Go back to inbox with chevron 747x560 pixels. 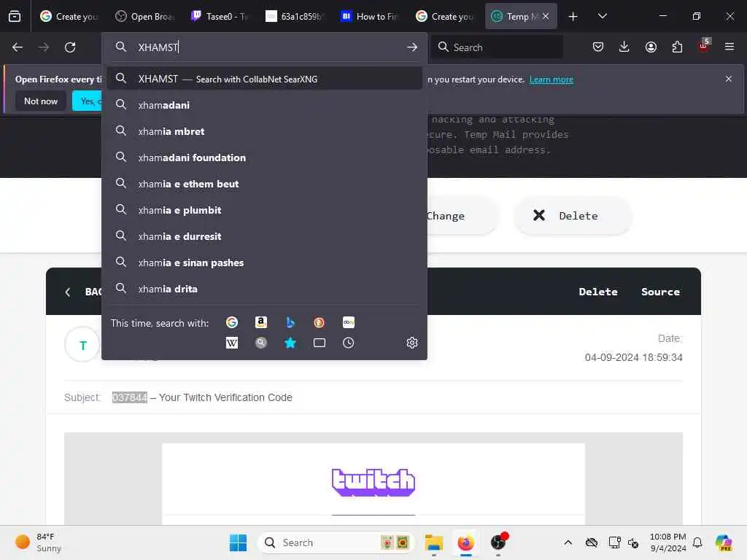point(68,292)
